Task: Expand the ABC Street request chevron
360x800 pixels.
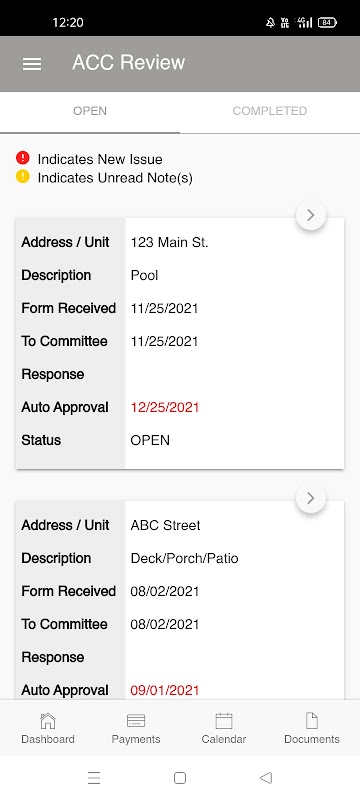Action: click(311, 498)
